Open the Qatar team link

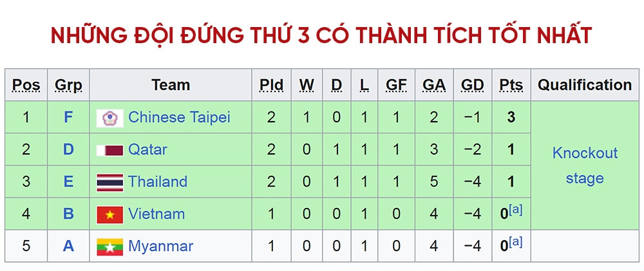pos(147,149)
